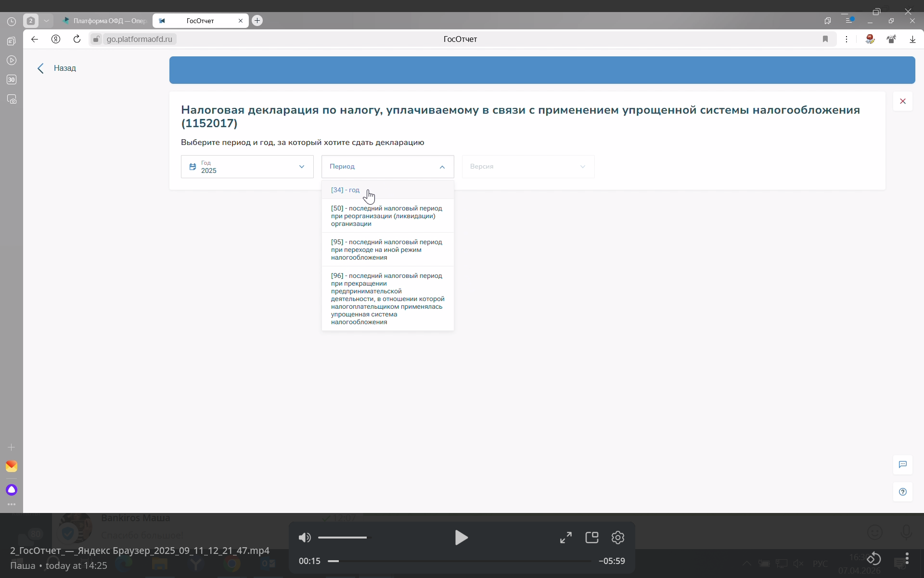Expand the Год 2025 dropdown
The height and width of the screenshot is (578, 924).
(x=247, y=167)
